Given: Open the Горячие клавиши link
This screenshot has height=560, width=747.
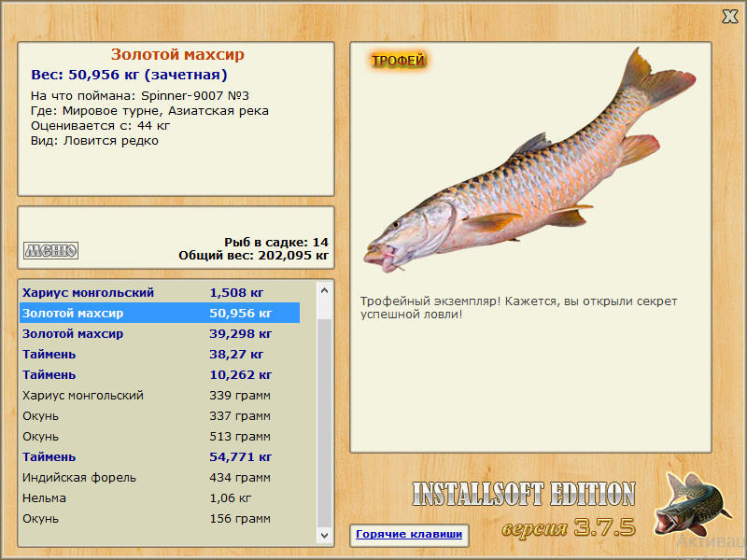Looking at the screenshot, I should click(x=409, y=534).
